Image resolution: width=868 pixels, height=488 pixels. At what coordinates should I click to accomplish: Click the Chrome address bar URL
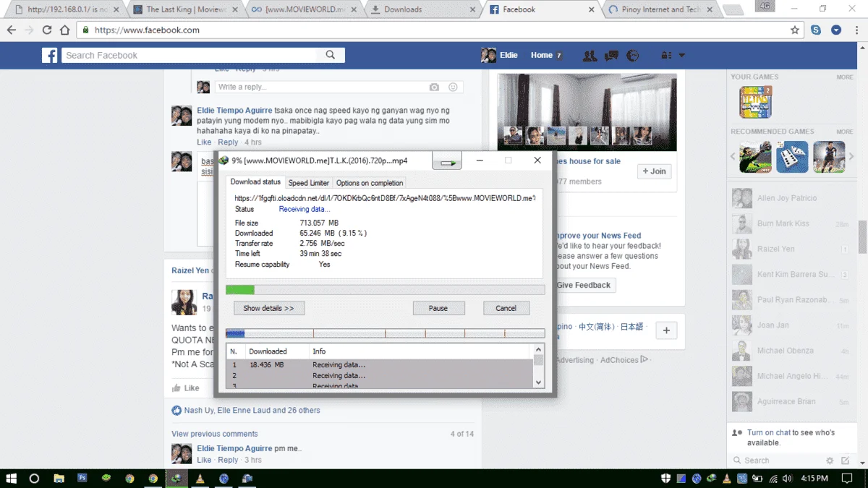(147, 30)
